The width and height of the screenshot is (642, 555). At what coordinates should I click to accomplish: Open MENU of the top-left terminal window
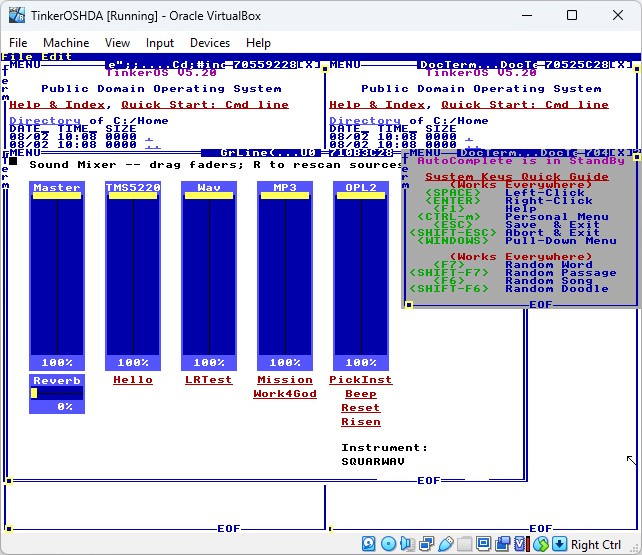click(x=25, y=65)
